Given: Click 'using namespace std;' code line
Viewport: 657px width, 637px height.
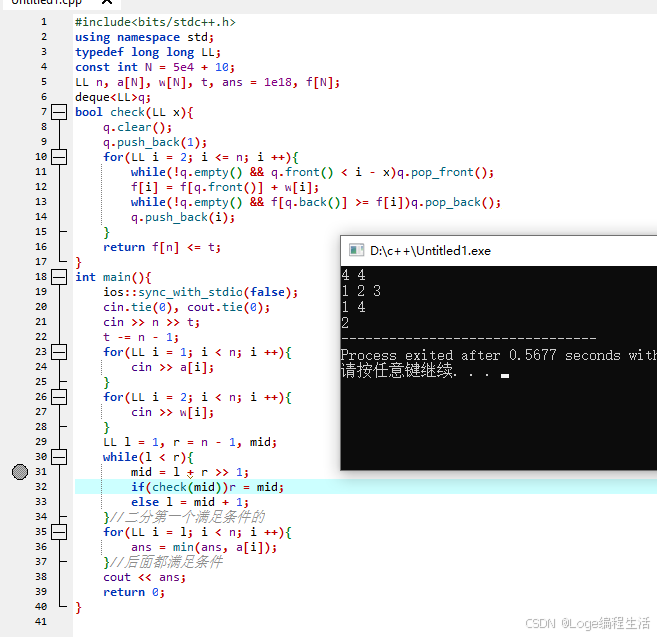Looking at the screenshot, I should tap(145, 37).
